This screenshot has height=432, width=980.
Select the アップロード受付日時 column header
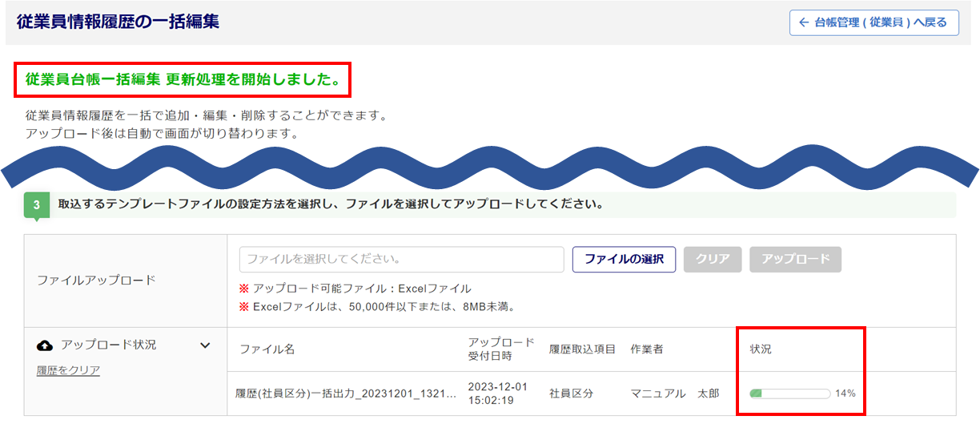(x=501, y=349)
